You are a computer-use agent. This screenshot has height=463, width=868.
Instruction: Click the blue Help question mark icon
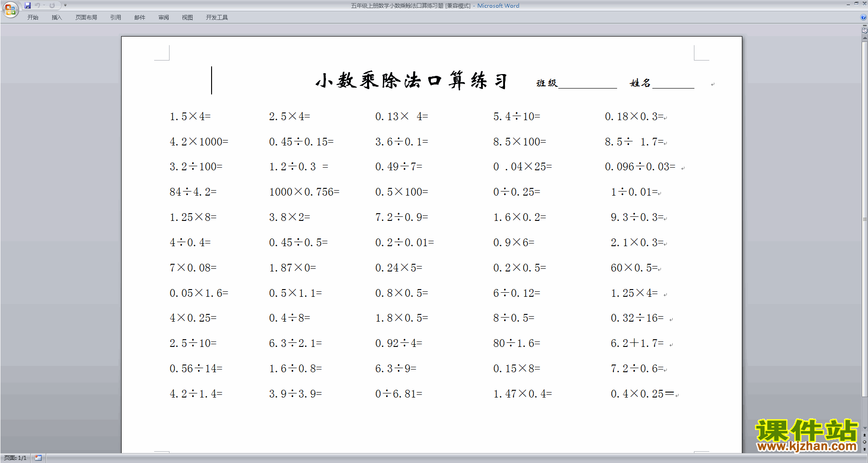pos(863,18)
